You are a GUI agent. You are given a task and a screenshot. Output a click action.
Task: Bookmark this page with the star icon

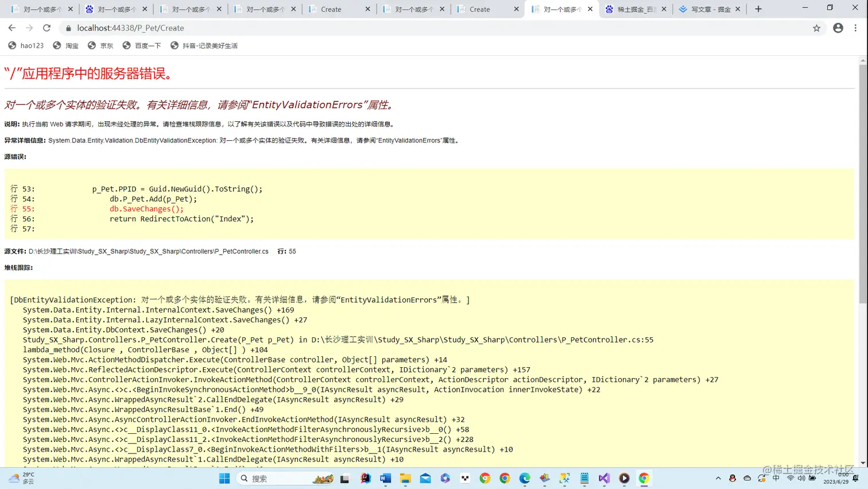tap(817, 28)
